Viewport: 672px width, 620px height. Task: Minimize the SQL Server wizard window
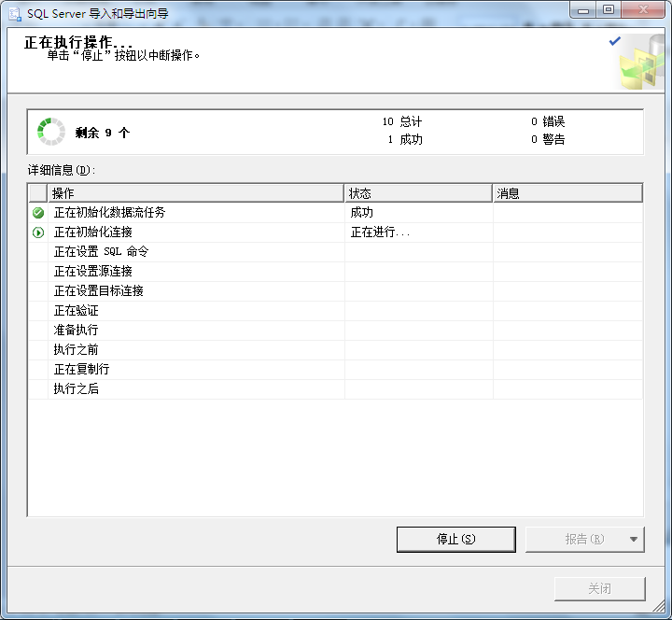pyautogui.click(x=582, y=10)
